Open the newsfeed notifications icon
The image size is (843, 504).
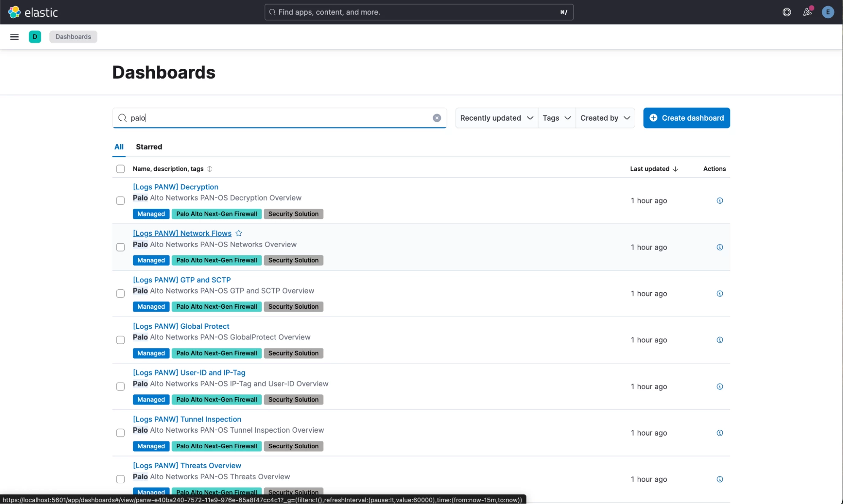point(808,12)
